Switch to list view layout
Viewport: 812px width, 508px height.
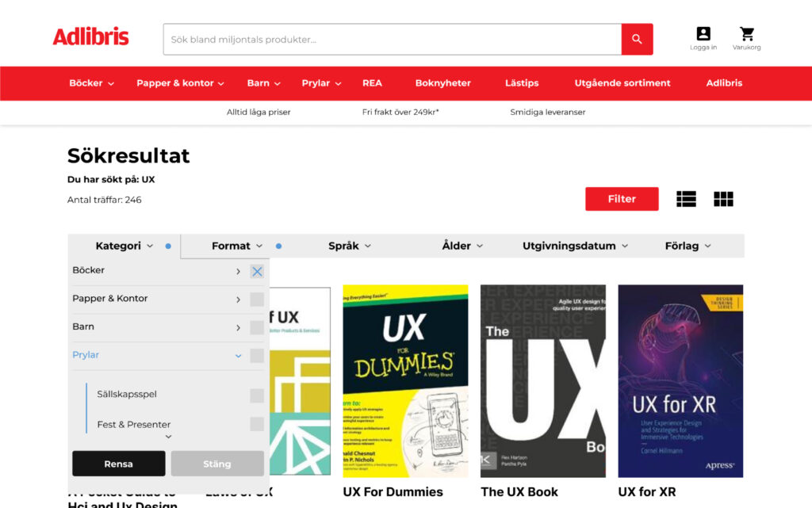686,199
